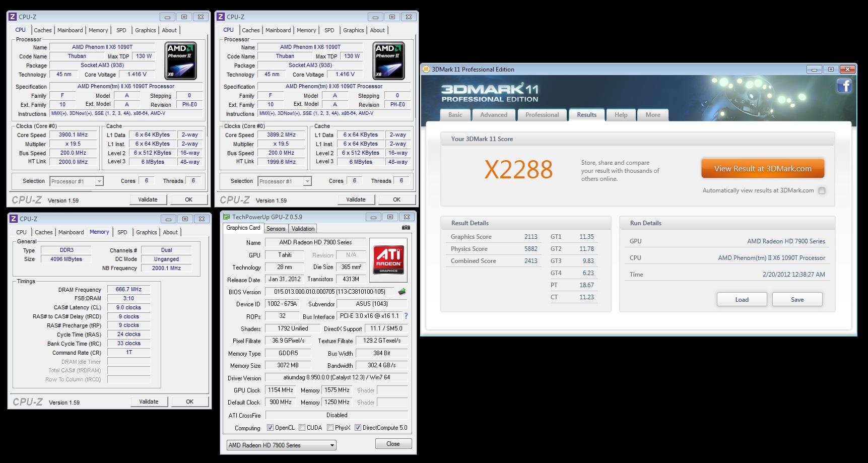Open the SPD tab in the CPU-Z Memory window

pyautogui.click(x=122, y=232)
